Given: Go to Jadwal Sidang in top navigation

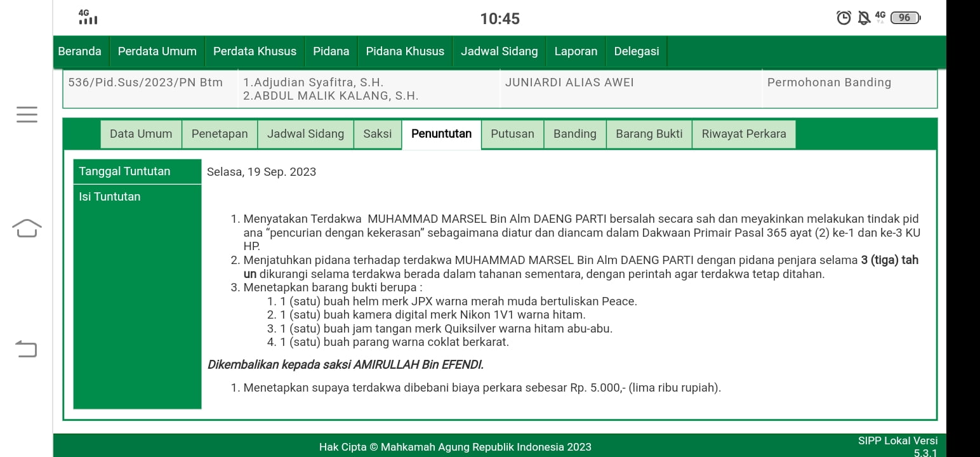Looking at the screenshot, I should 499,51.
